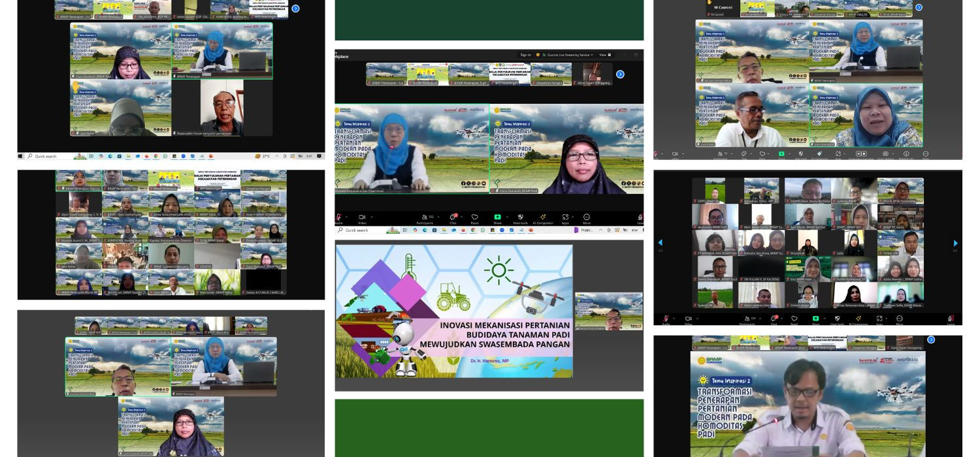This screenshot has width=980, height=457.
Task: Unmute Audio in the 102-participant meeting toolbar
Action: (339, 218)
